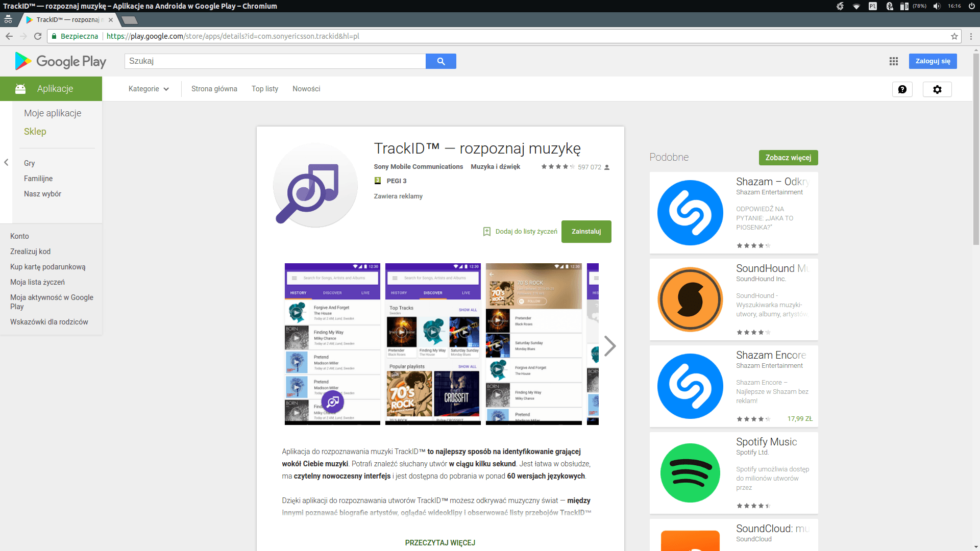Screen dimensions: 980x551
Task: Open the settings gear icon
Action: coord(937,89)
